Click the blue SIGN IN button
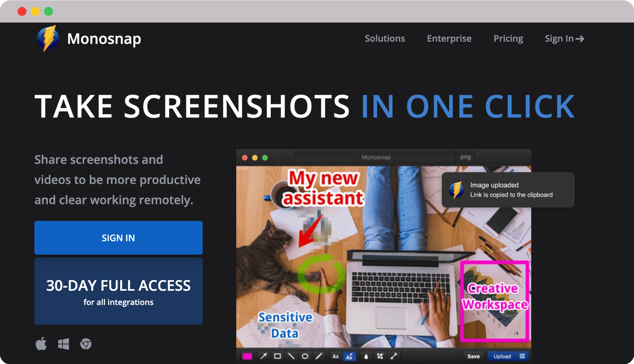634x364 pixels. pos(118,238)
